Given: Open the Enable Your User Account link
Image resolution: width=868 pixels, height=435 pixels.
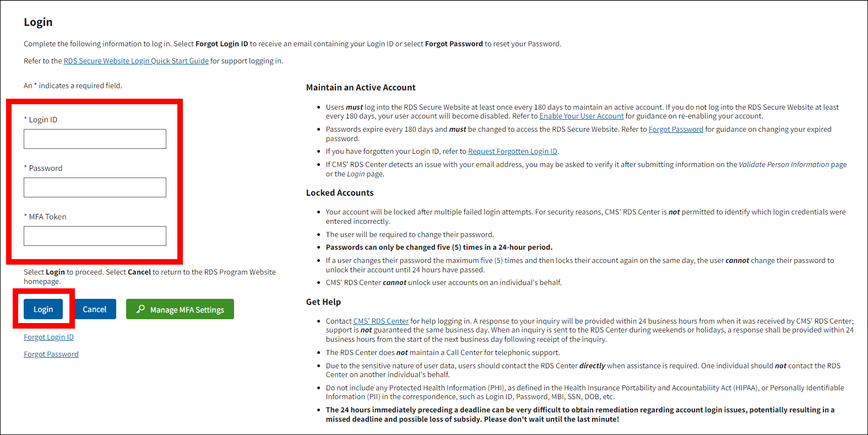Looking at the screenshot, I should pyautogui.click(x=582, y=116).
